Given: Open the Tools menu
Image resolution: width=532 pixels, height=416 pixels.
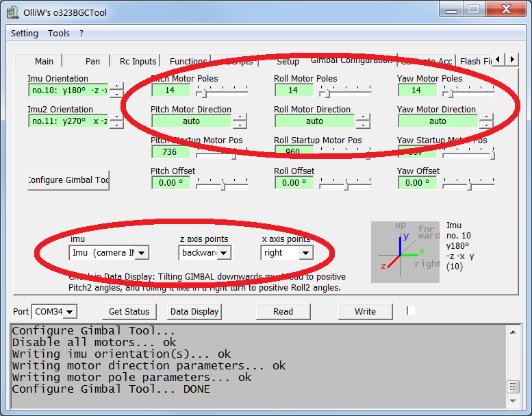Looking at the screenshot, I should (x=59, y=33).
